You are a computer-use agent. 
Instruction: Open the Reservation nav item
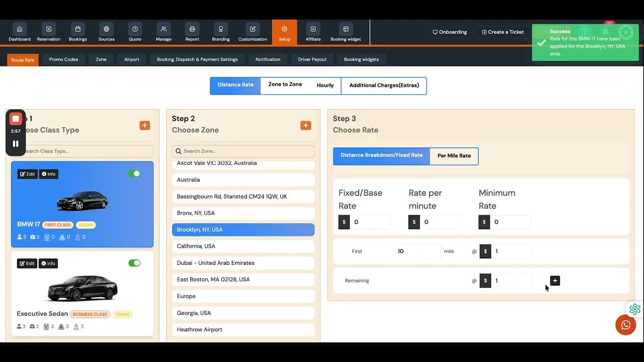[49, 33]
